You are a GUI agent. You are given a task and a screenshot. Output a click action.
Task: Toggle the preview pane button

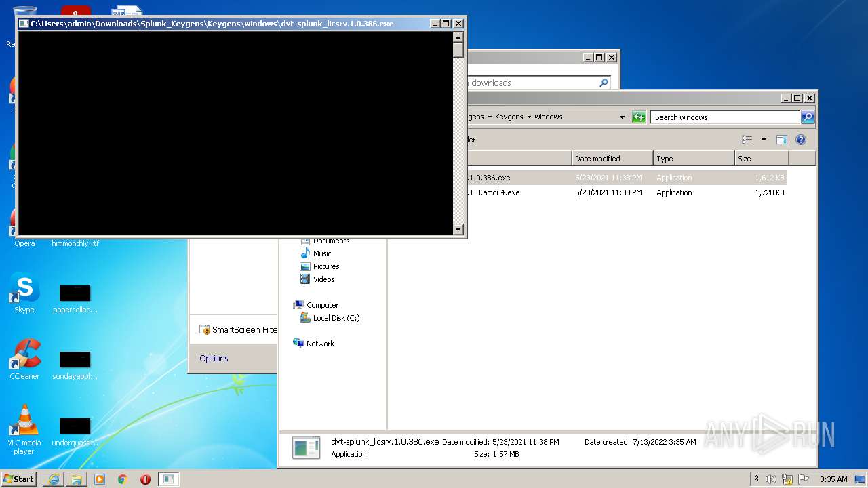(782, 140)
